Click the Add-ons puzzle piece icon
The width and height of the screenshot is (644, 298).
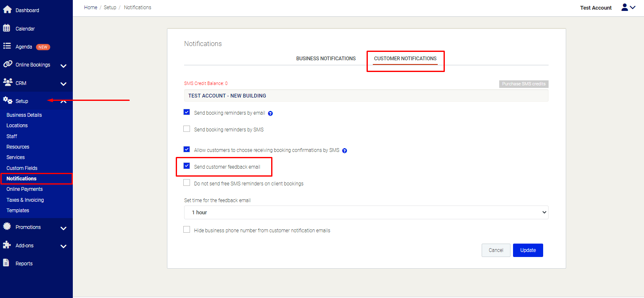point(7,245)
